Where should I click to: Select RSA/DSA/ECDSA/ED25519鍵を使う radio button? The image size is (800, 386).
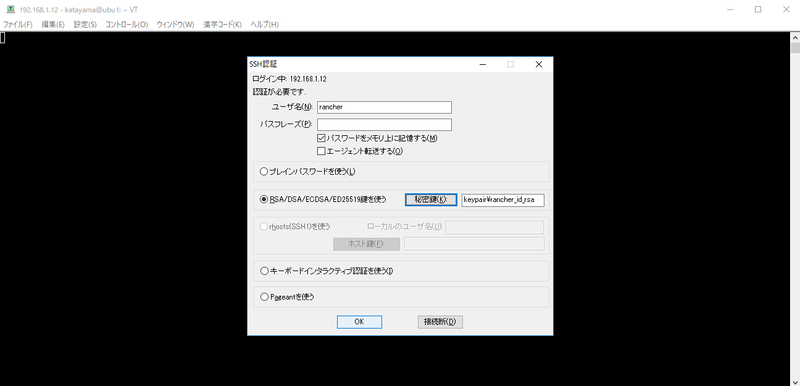[264, 200]
